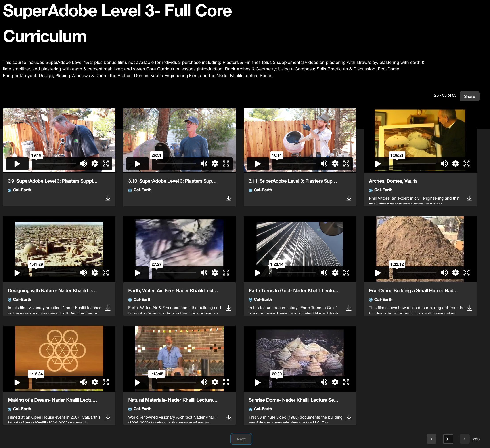
Task: Open settings gear on the 3.11_SuperAdobe video
Action: 335,164
